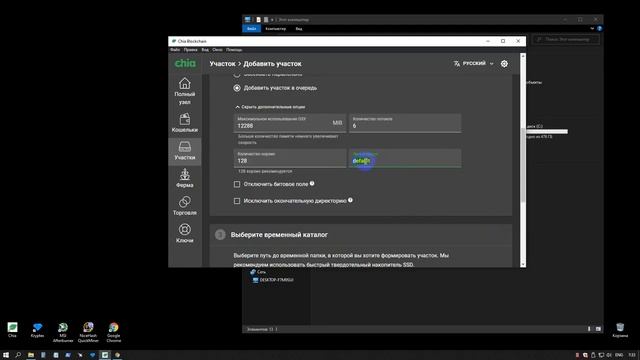Expand the Explorer ribbon chevron
This screenshot has width=640, height=360.
pyautogui.click(x=592, y=29)
